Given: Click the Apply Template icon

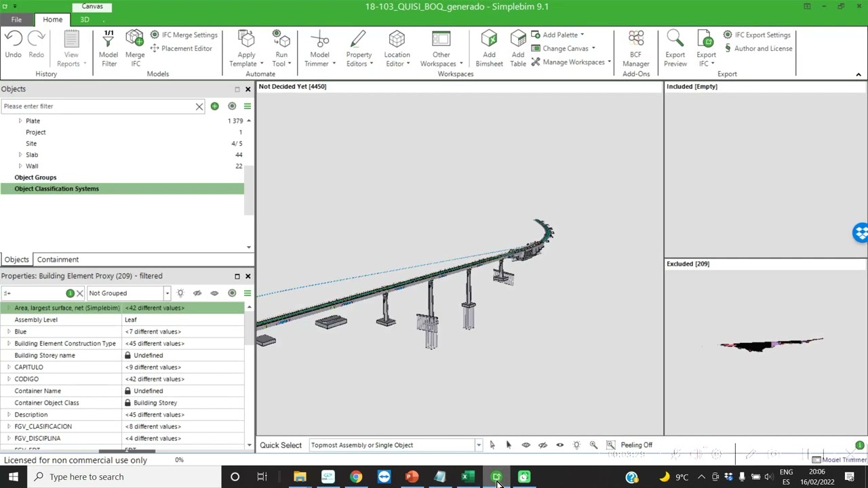Looking at the screenshot, I should coord(247,39).
